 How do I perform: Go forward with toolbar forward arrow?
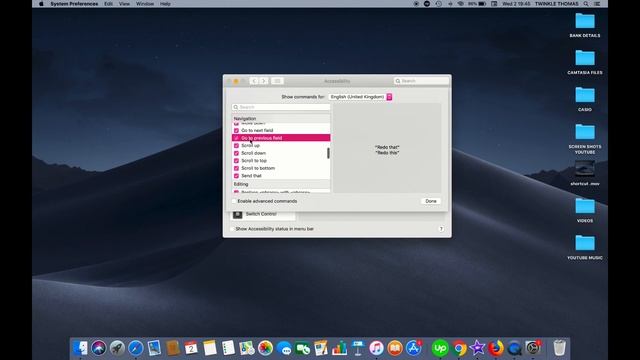pyautogui.click(x=264, y=81)
